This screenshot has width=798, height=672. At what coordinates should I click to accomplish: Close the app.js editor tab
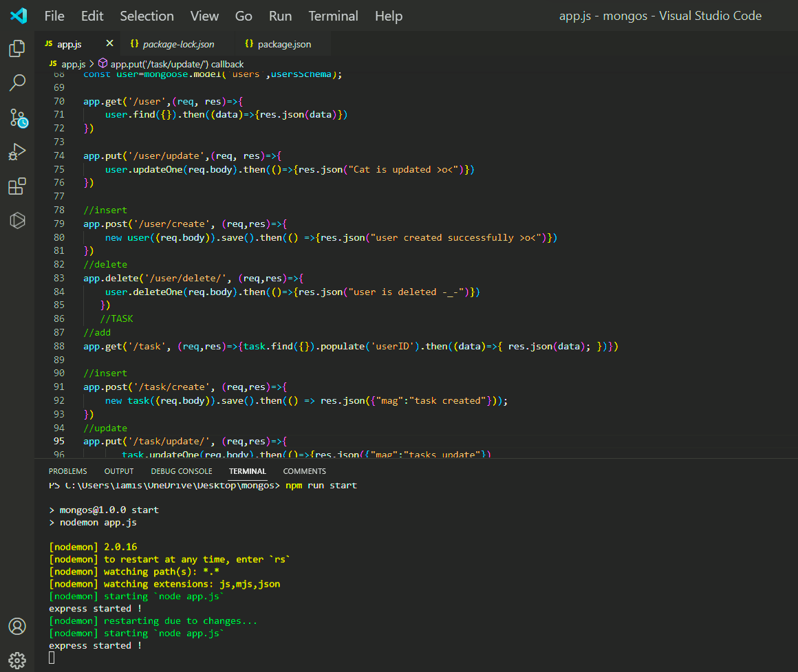(x=109, y=44)
